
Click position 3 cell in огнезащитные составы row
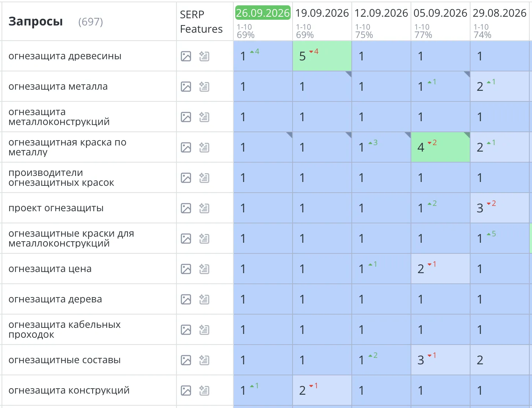click(441, 360)
